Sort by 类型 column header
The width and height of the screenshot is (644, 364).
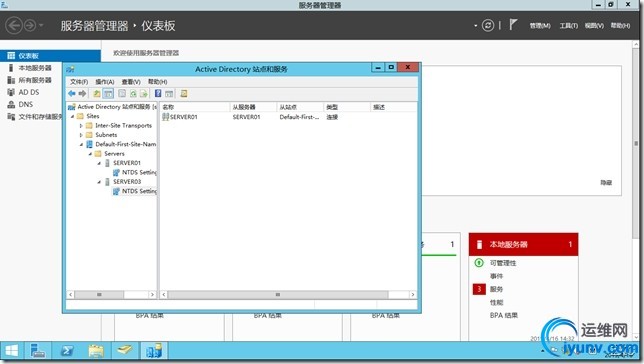tap(347, 107)
